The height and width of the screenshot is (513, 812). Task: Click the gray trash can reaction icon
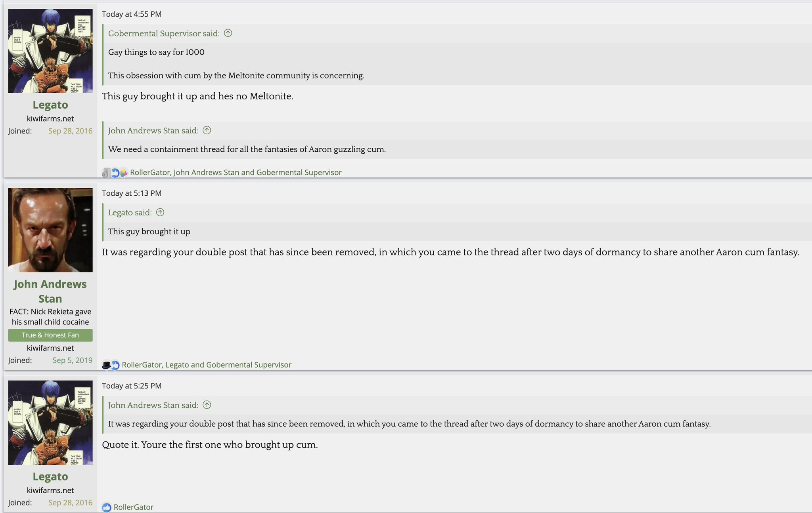[x=106, y=173]
